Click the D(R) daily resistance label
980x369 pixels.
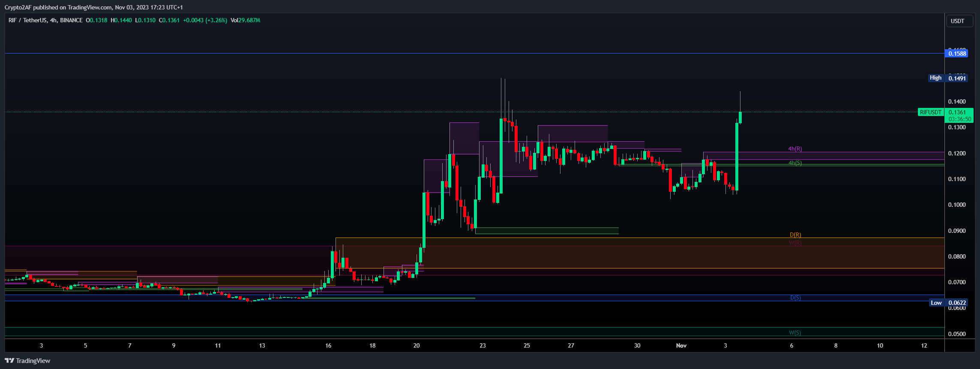click(795, 235)
